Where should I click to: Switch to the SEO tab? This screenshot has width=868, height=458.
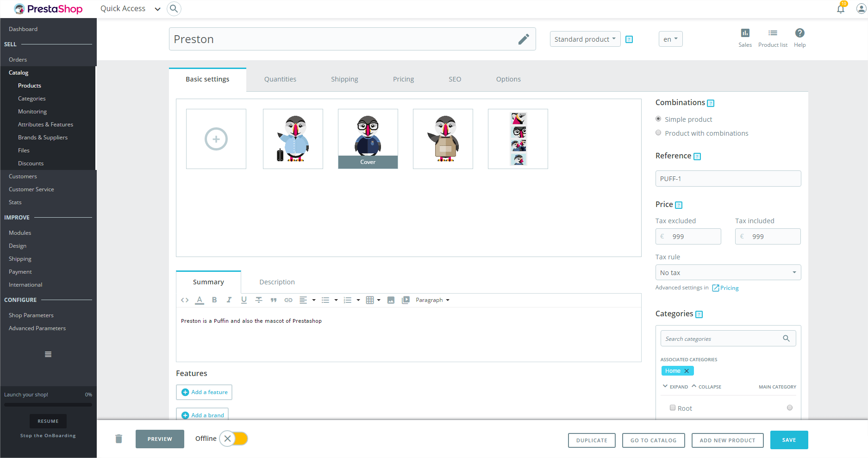(x=455, y=79)
